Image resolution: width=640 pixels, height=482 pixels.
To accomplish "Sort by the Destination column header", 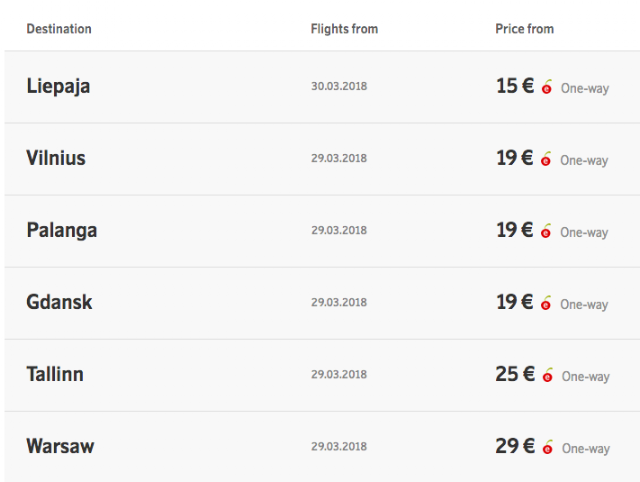I will click(59, 29).
